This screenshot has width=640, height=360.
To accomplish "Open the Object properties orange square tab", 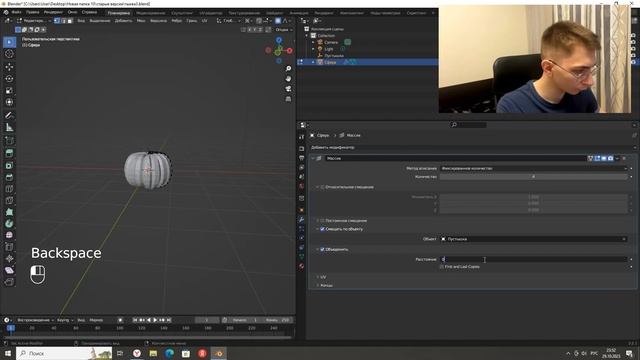I will pos(302,210).
